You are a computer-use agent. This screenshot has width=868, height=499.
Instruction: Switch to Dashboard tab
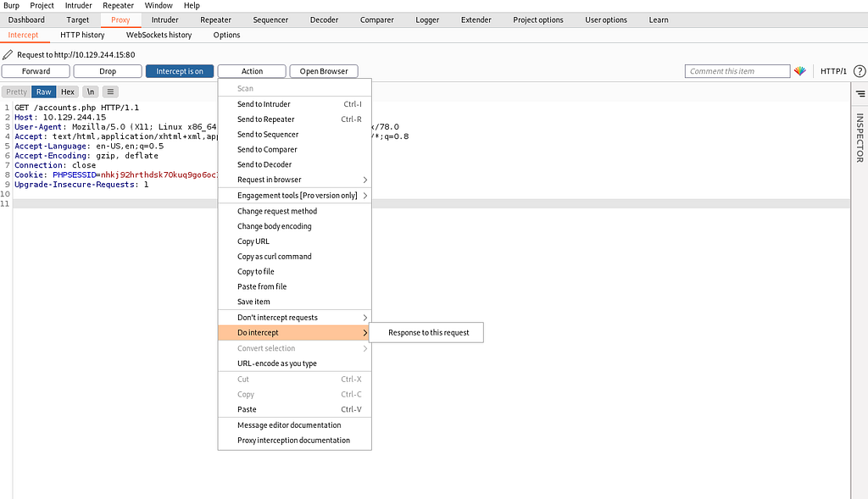coord(26,20)
